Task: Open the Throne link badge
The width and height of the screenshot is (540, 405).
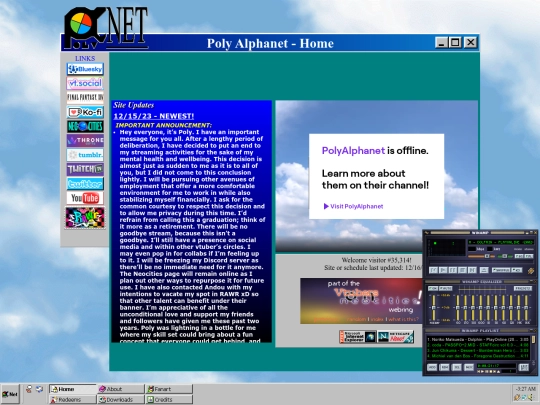Action: pyautogui.click(x=85, y=141)
